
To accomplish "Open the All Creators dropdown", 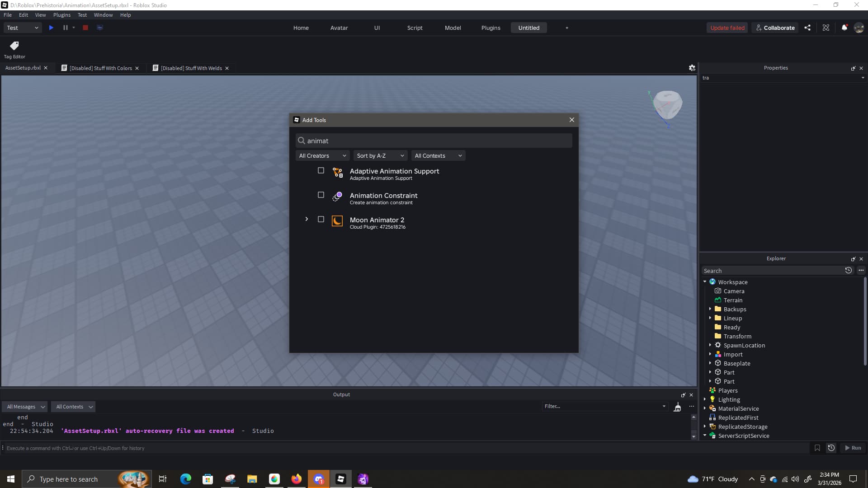I will 322,155.
